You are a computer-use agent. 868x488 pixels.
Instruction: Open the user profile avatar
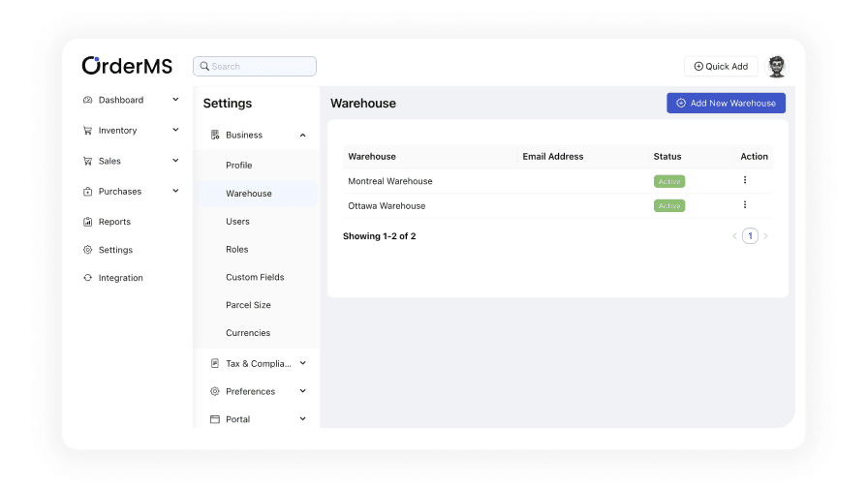pos(776,66)
